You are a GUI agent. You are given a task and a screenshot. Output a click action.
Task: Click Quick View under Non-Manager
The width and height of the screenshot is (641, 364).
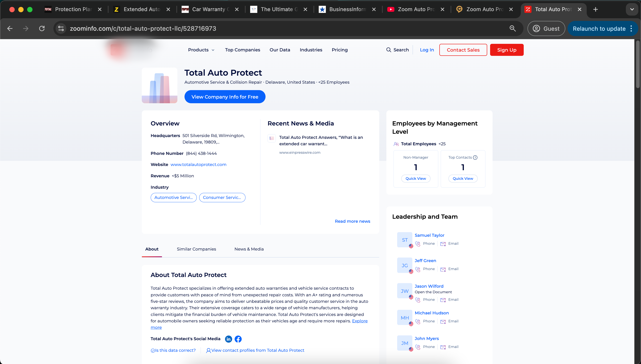coord(416,178)
